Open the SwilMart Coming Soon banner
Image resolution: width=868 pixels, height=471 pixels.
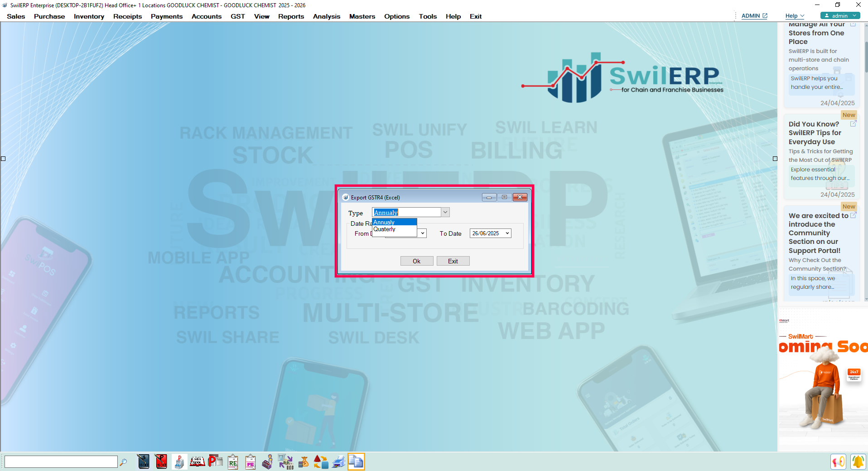[x=823, y=379]
